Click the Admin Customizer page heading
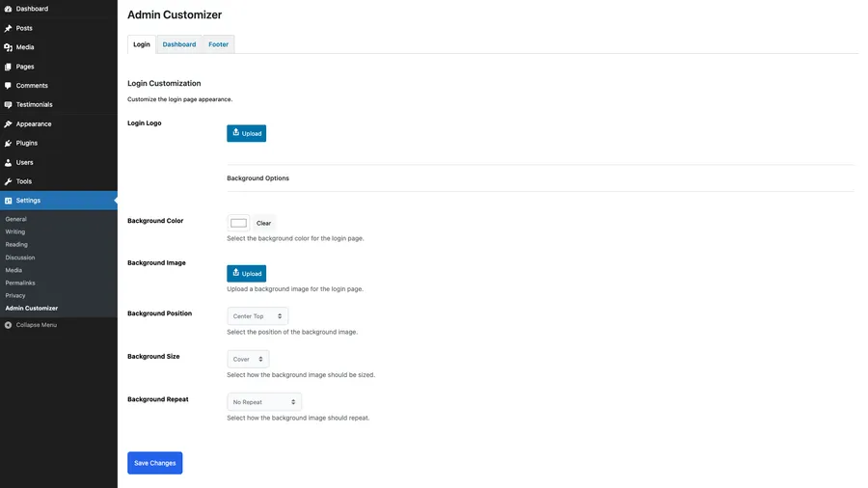 (x=175, y=14)
